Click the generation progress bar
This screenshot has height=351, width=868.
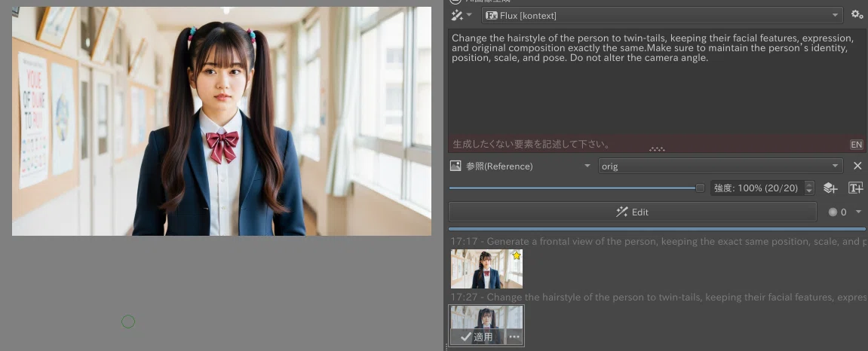click(x=657, y=229)
